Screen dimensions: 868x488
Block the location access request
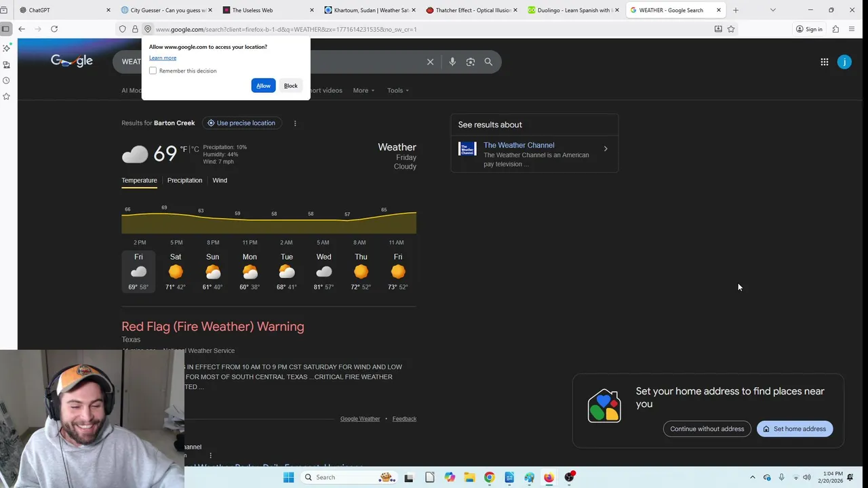[x=291, y=85]
